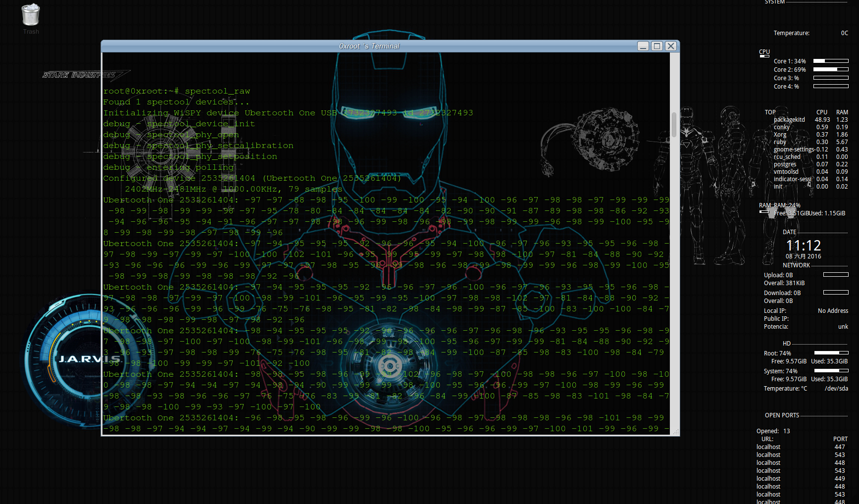Viewport: 859px width, 504px height.
Task: Click the 'Core 4: %' label
Action: [x=786, y=87]
